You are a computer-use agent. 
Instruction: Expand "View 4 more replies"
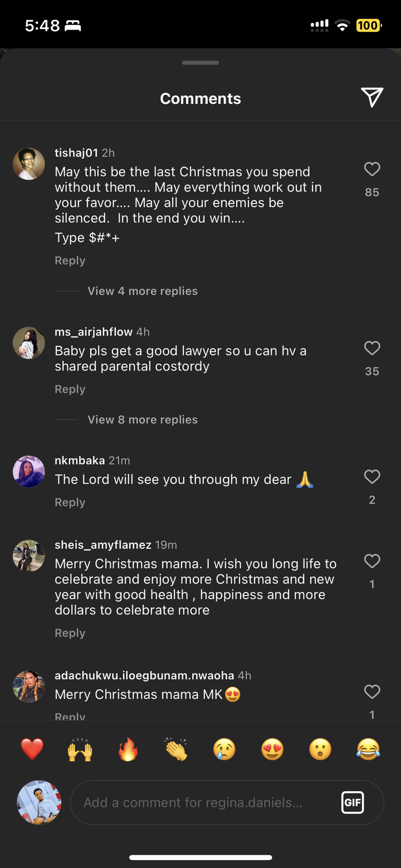click(x=142, y=291)
